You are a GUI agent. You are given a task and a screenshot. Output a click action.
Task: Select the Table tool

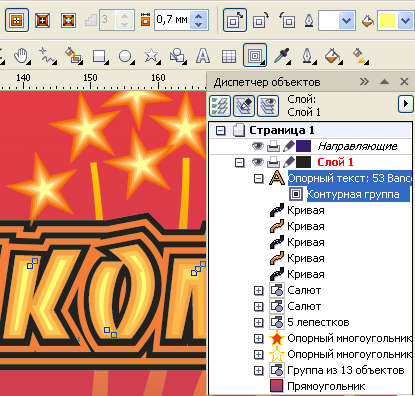coord(229,56)
